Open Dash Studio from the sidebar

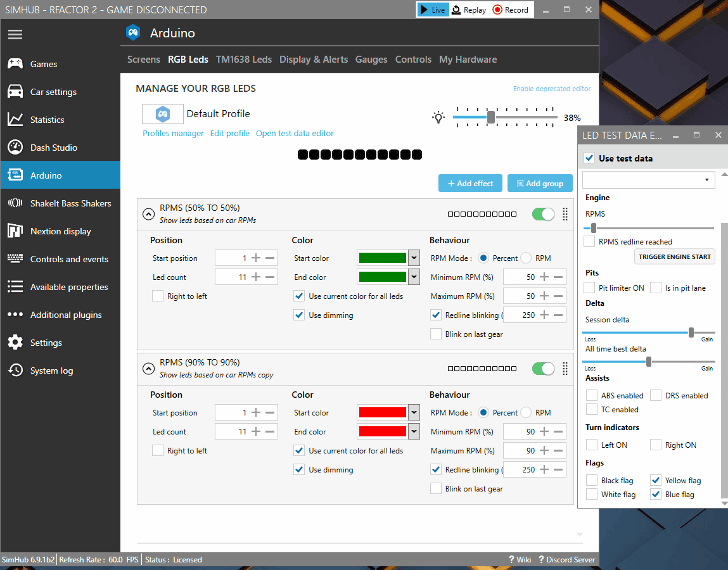pyautogui.click(x=15, y=147)
